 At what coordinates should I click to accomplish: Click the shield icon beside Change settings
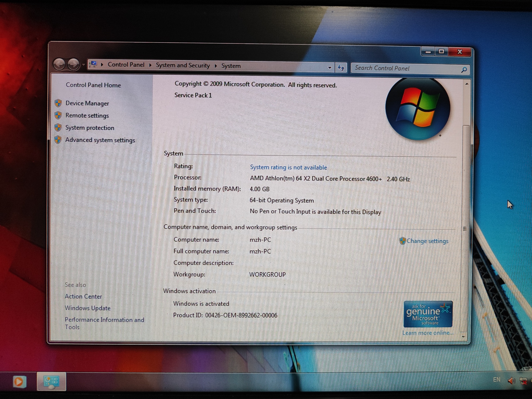point(402,241)
